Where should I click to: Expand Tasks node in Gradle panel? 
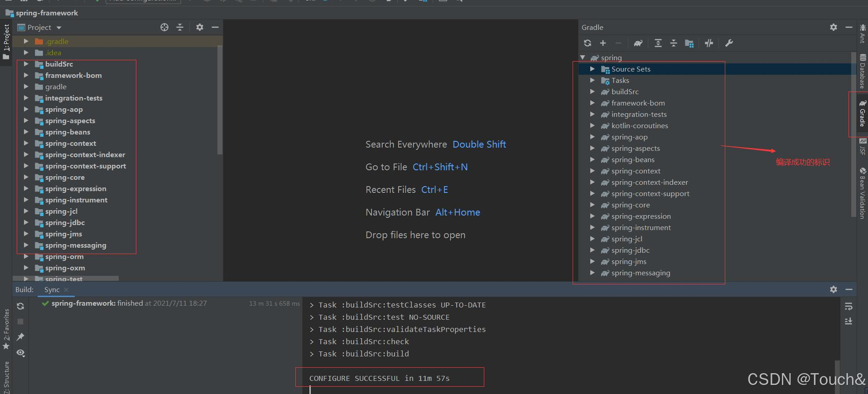click(592, 80)
